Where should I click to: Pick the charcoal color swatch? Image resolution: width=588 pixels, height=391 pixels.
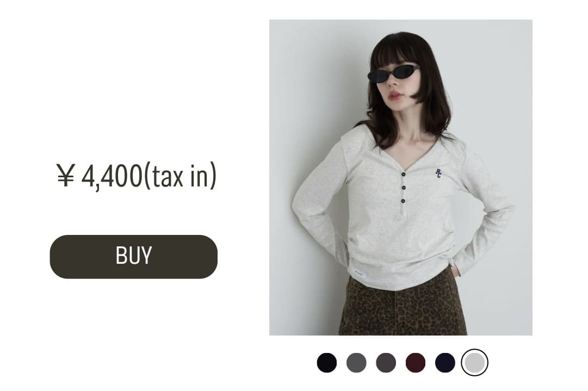(x=386, y=363)
